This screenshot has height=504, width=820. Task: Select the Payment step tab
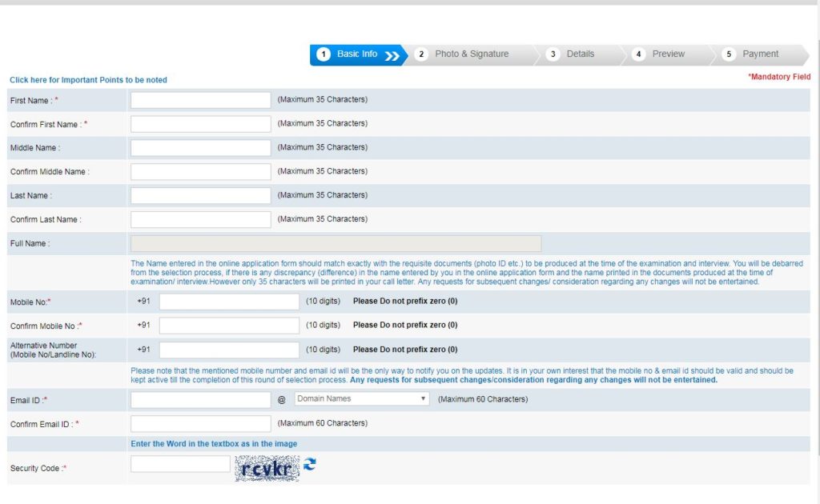[759, 54]
